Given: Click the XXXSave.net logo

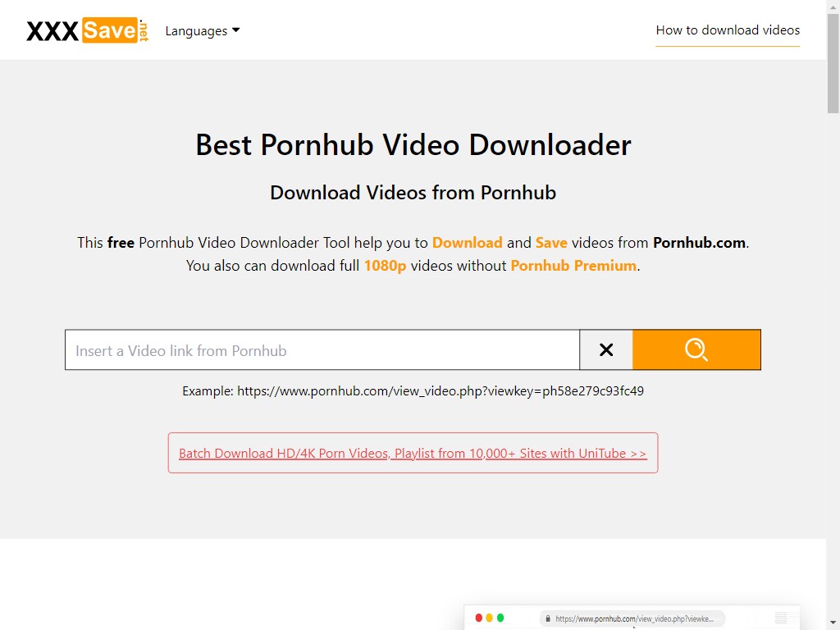Looking at the screenshot, I should point(89,31).
